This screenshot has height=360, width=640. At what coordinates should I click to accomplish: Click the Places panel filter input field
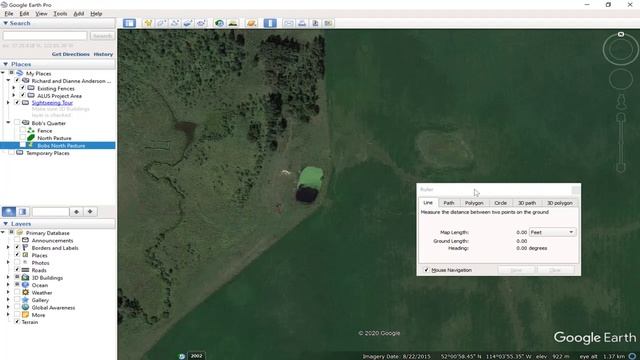pos(51,211)
